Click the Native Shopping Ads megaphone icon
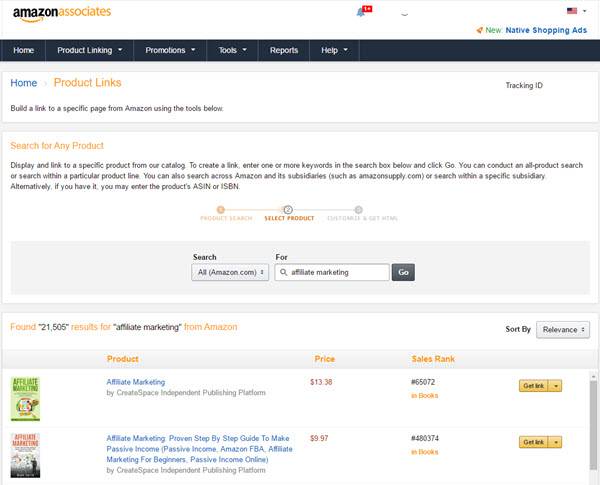Screen dimensions: 600x485 479,30
